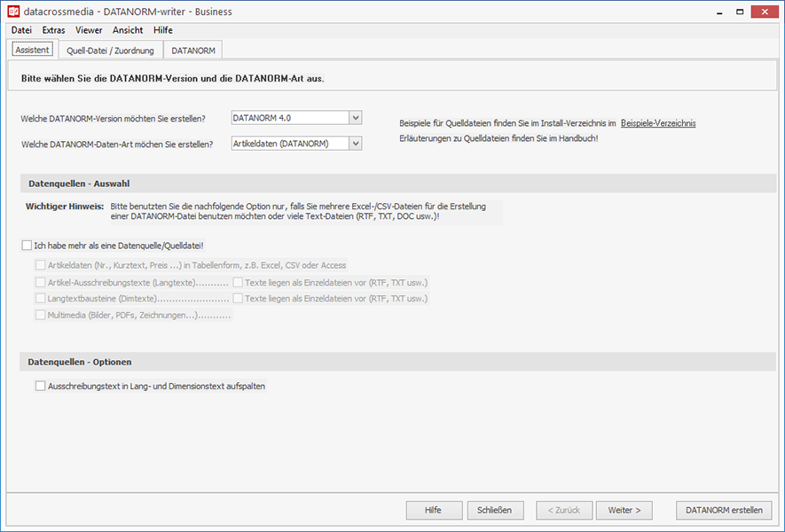Switch to the DATANORM tab
Viewport: 785px width, 532px height.
pyautogui.click(x=193, y=51)
